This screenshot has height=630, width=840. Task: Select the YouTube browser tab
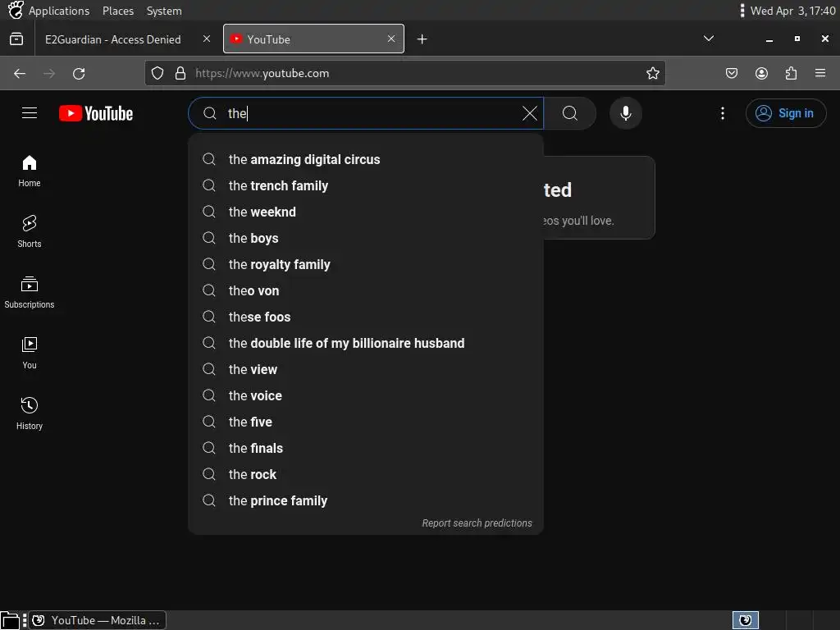point(313,39)
